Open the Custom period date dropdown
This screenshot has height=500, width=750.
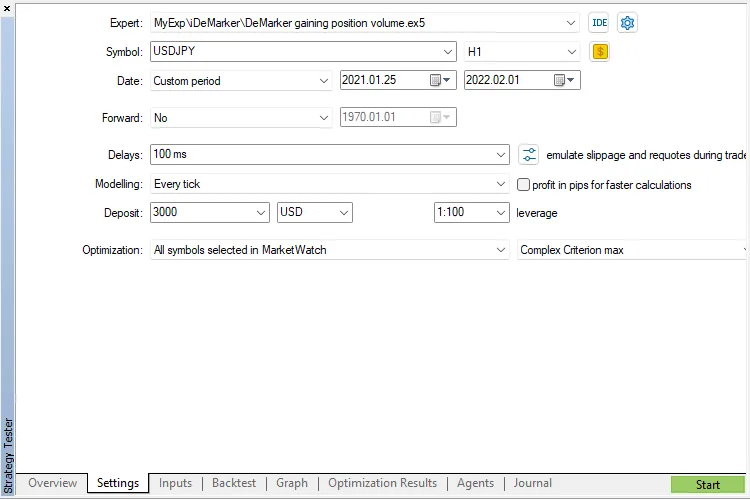point(323,81)
